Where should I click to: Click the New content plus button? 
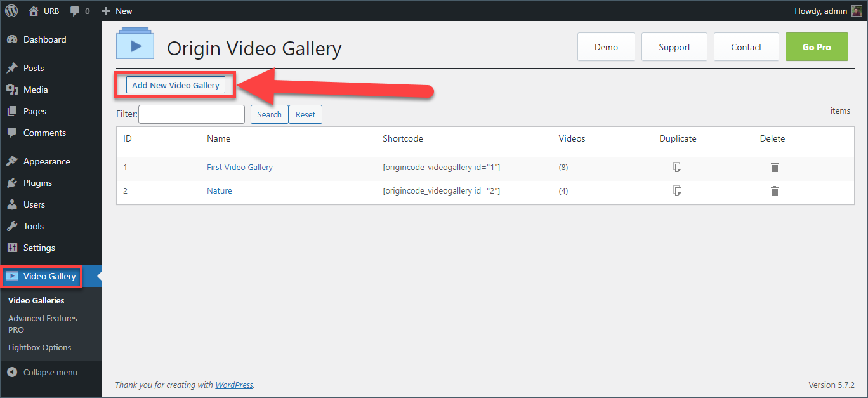[x=117, y=11]
